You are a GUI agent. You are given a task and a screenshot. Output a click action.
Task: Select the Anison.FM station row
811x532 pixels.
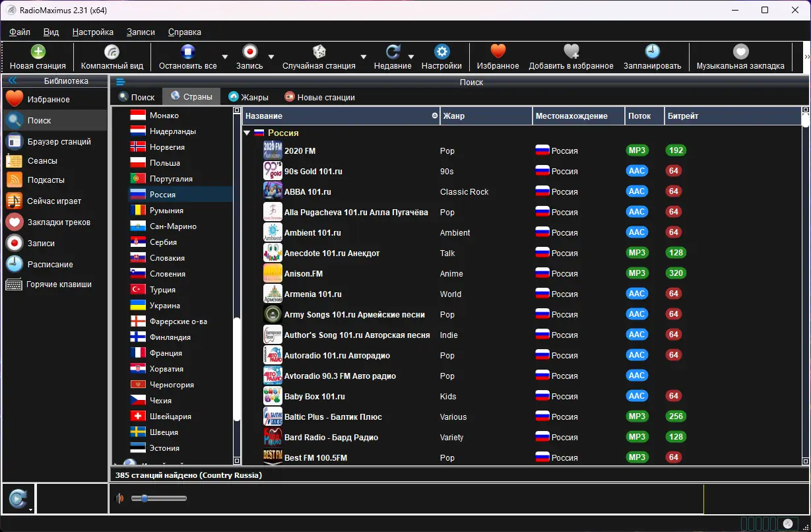[521, 273]
